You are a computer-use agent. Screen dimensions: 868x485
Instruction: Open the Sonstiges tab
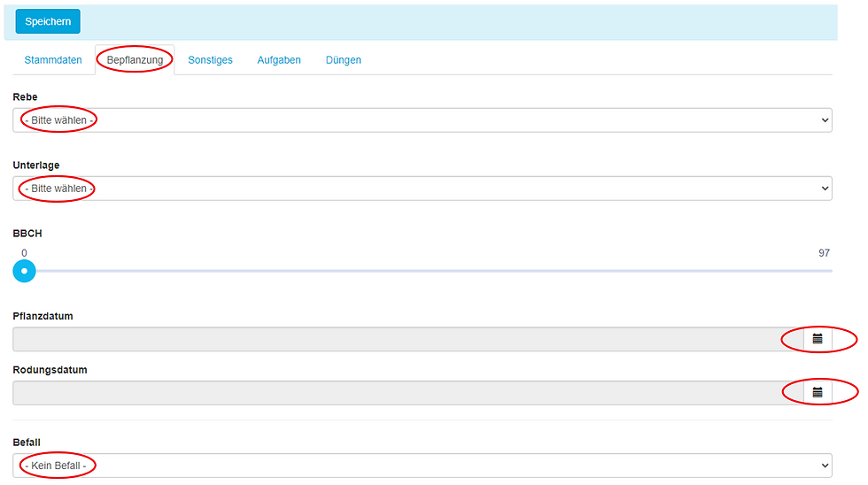[x=211, y=59]
